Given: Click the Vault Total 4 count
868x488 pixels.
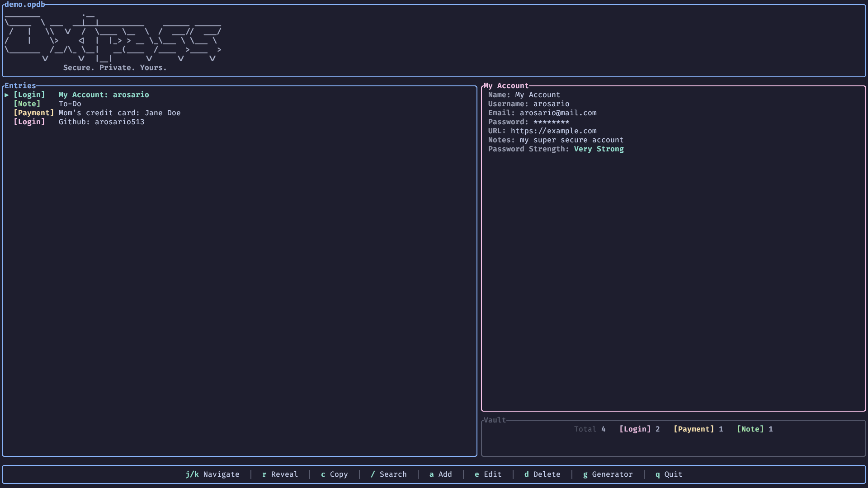Looking at the screenshot, I should tap(590, 429).
